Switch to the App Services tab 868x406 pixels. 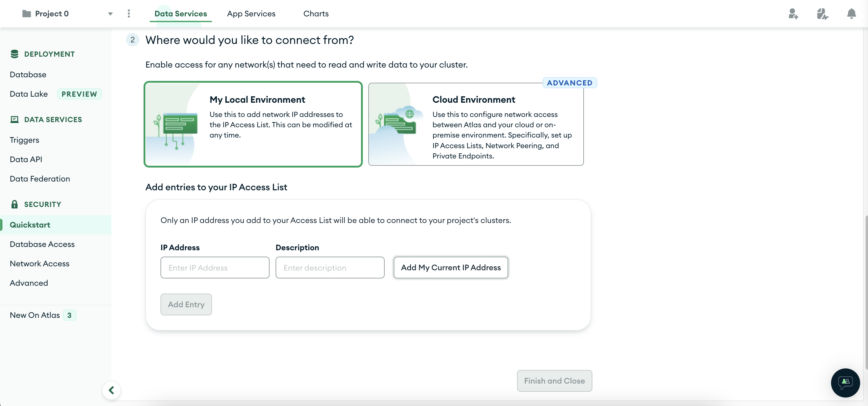click(251, 14)
